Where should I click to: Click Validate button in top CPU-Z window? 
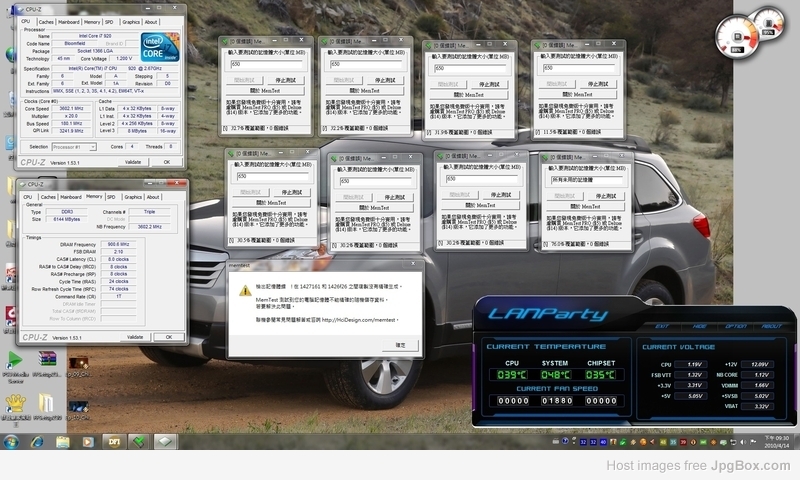point(133,161)
